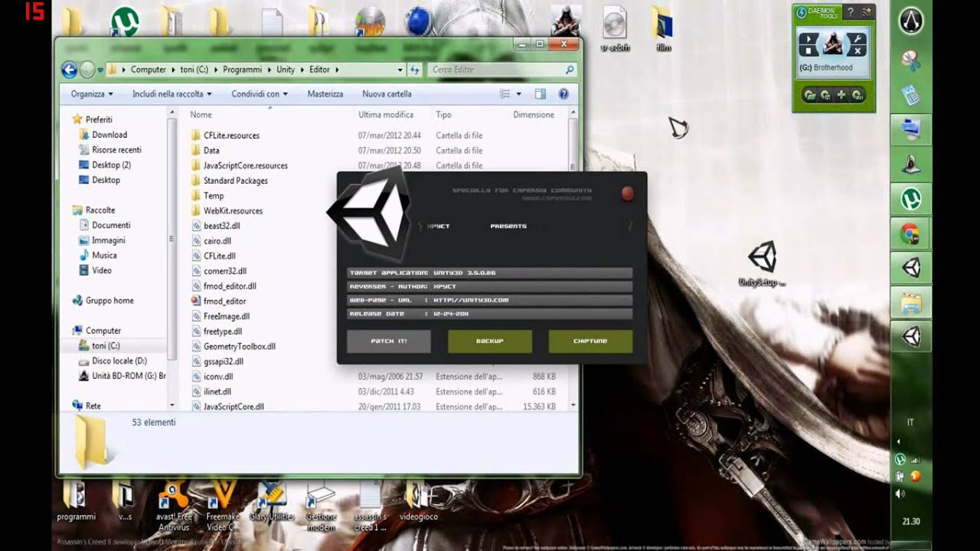Open uTorrent shortcut on top desktop row
This screenshot has width=980, height=551.
(125, 21)
